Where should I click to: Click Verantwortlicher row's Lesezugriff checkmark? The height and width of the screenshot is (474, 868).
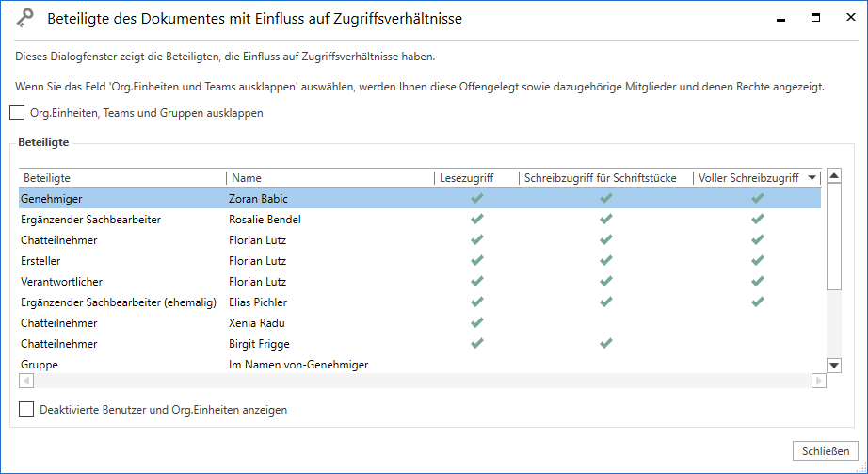point(477,282)
